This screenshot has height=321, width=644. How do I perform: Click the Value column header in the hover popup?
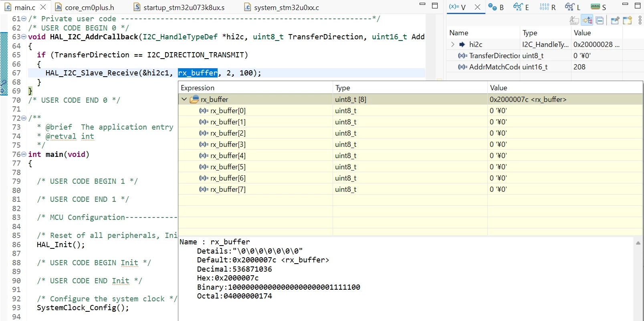point(565,88)
